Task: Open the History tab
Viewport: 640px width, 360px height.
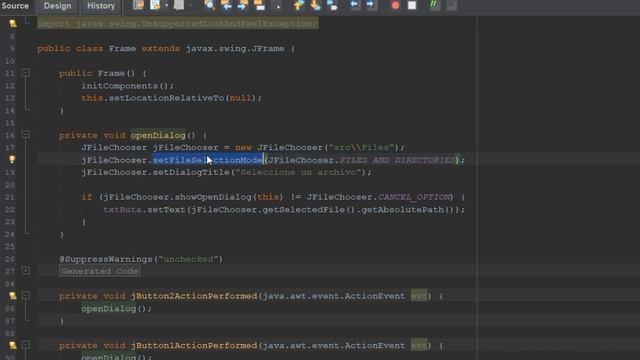Action: pyautogui.click(x=101, y=6)
